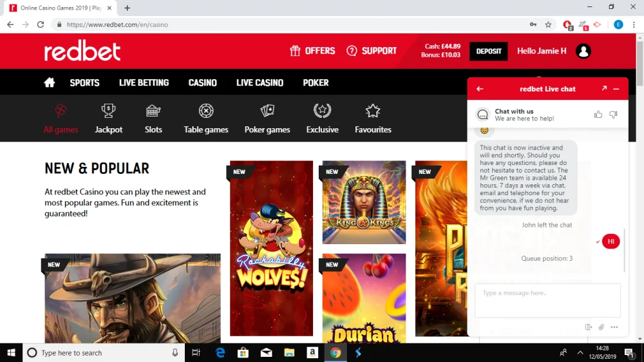The image size is (644, 362).
Task: Click the Windows taskbar search box
Action: coord(104,352)
